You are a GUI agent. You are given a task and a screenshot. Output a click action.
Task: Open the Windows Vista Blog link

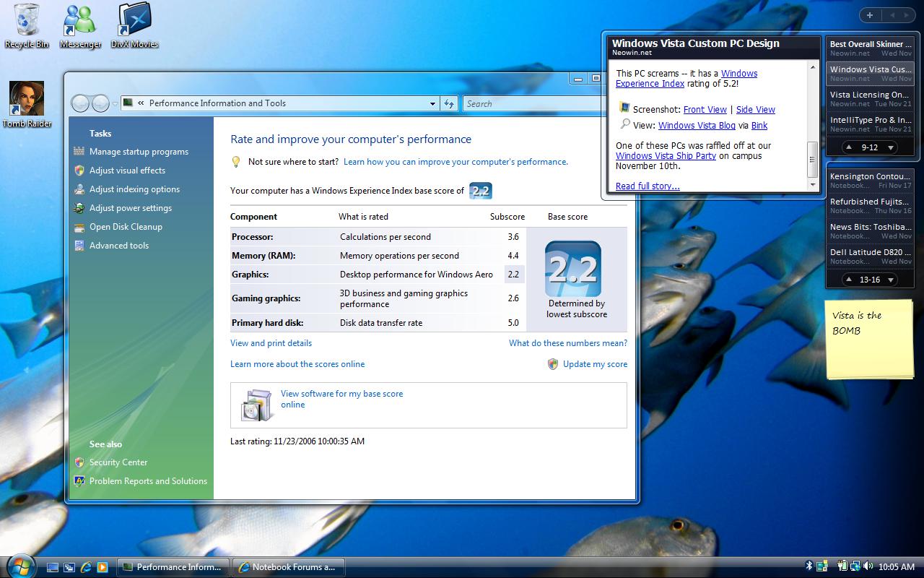coord(697,126)
